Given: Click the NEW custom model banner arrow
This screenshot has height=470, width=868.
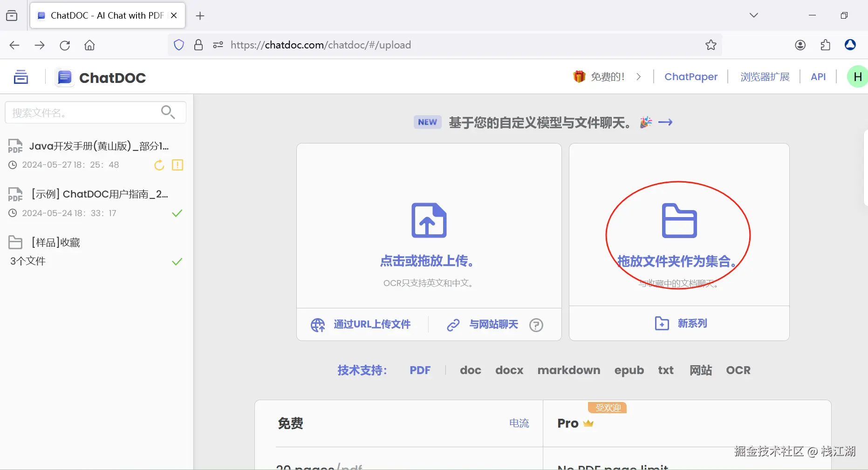Looking at the screenshot, I should (x=665, y=123).
